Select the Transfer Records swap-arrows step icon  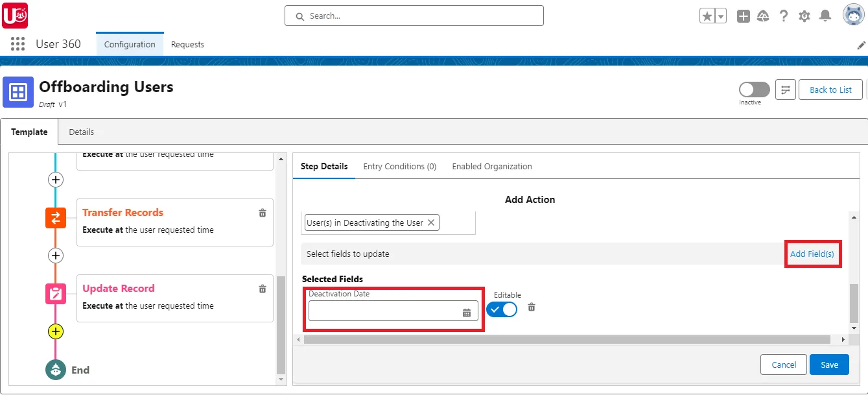tap(55, 219)
